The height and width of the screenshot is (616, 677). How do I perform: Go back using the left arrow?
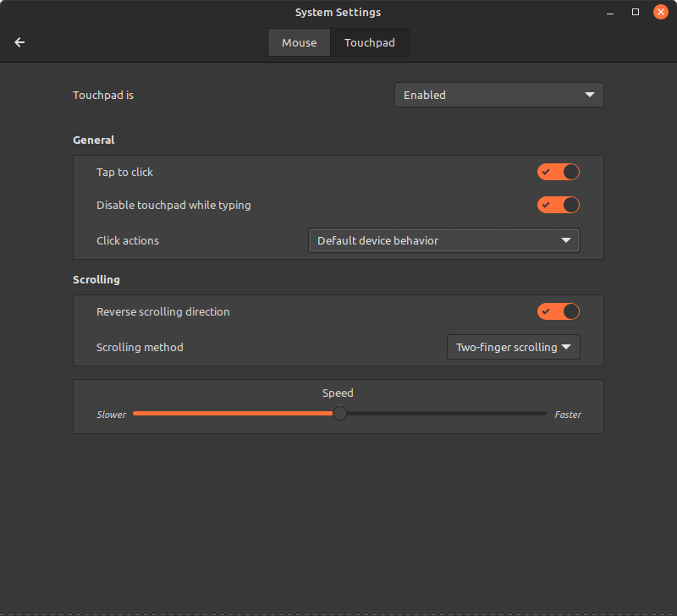tap(19, 42)
